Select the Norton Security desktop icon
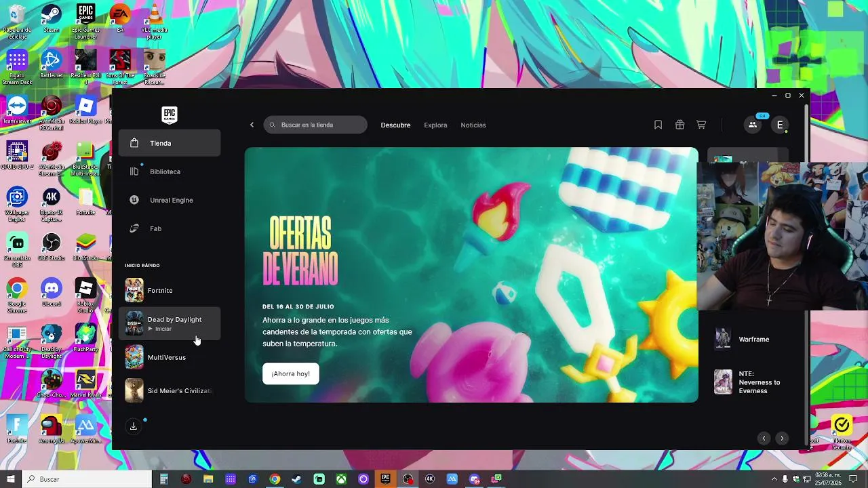Image resolution: width=868 pixels, height=488 pixels. pos(842,432)
